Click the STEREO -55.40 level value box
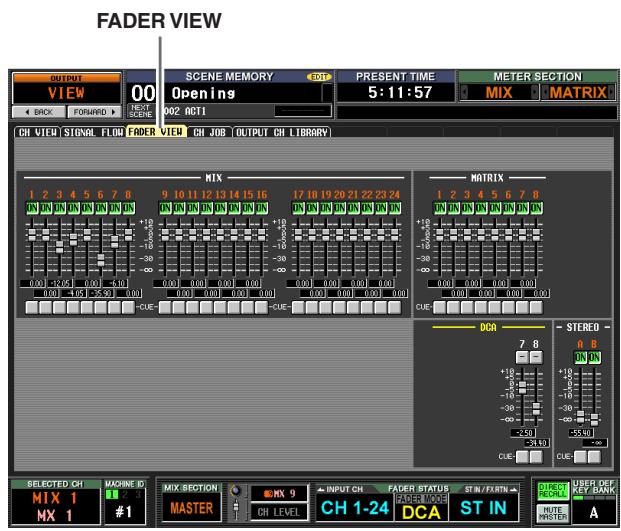The width and height of the screenshot is (621, 531). pos(581,433)
